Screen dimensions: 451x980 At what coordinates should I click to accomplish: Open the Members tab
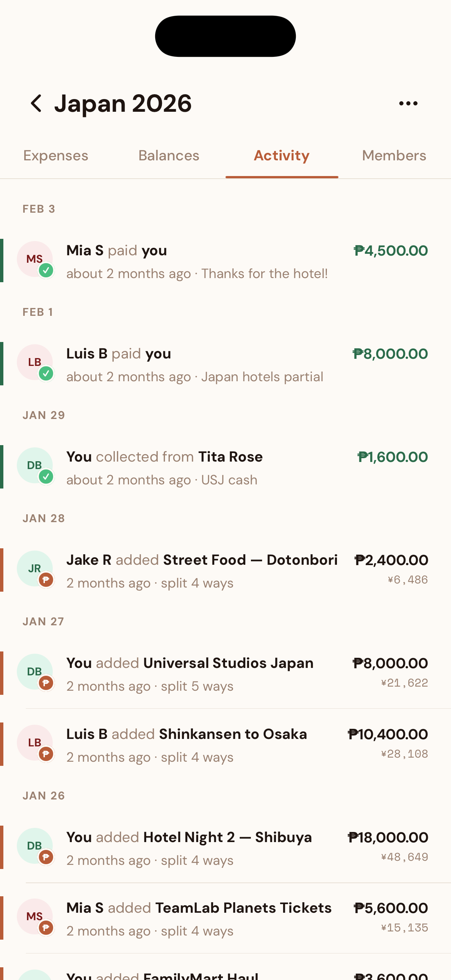click(x=394, y=155)
